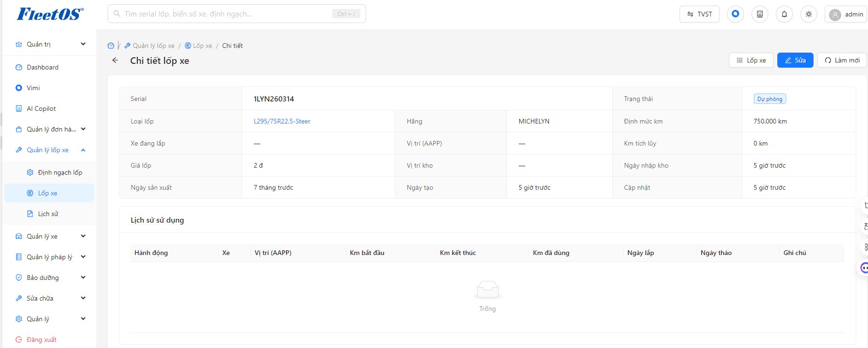
Task: Focus the tire serial search box
Action: [237, 14]
